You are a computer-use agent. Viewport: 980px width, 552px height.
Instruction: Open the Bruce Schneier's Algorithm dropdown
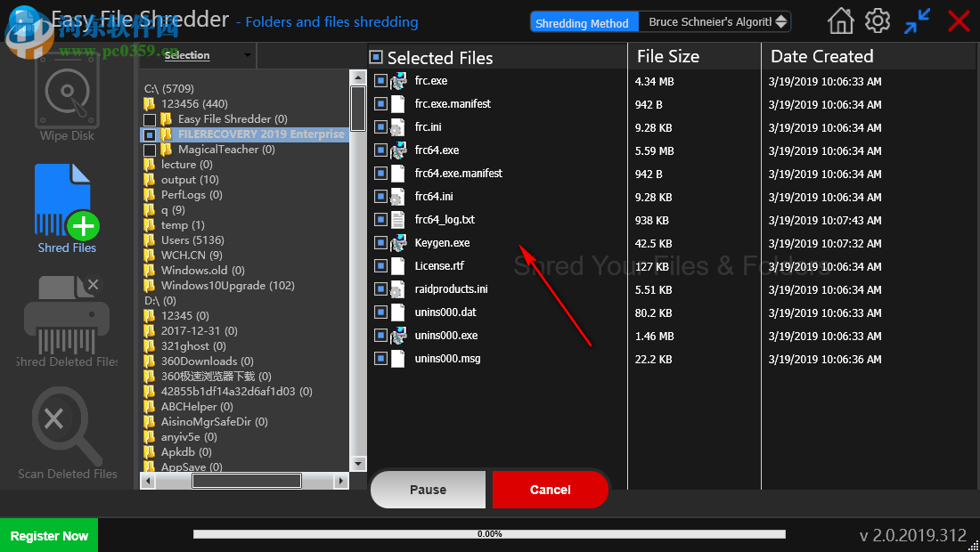[715, 21]
